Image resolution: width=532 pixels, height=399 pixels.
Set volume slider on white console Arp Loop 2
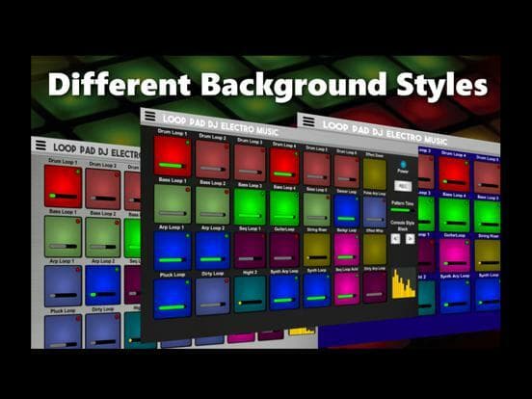coord(103,294)
